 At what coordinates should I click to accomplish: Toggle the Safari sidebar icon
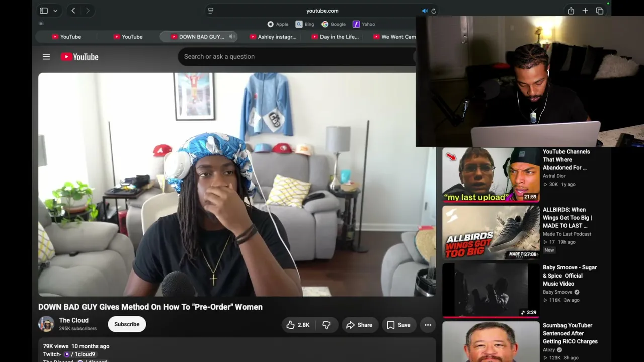pos(44,11)
